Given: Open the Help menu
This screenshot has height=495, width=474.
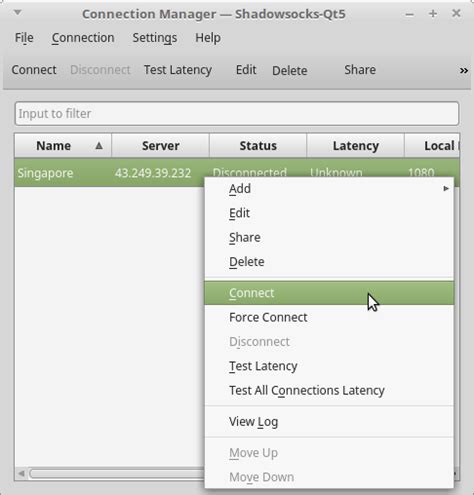Looking at the screenshot, I should tap(208, 38).
